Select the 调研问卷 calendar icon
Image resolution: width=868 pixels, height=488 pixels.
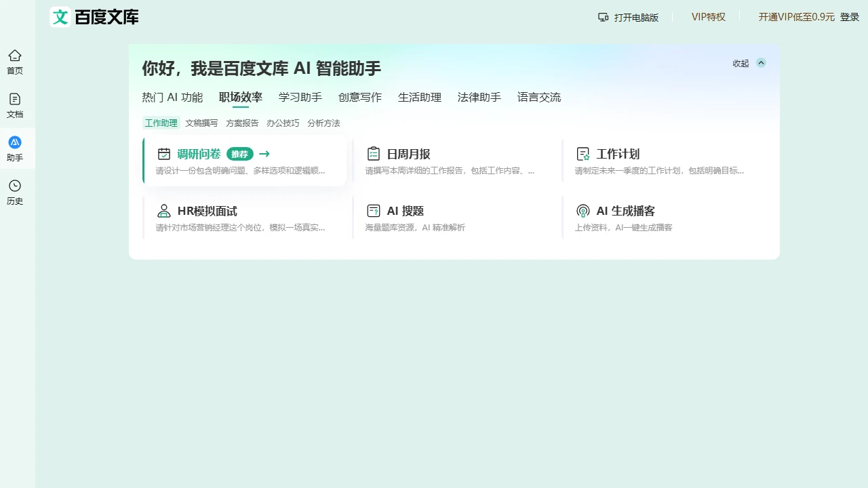163,154
